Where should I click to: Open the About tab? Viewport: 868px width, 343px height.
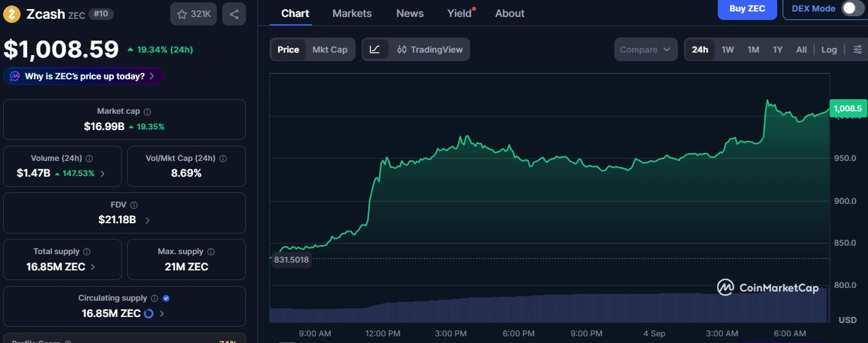[x=510, y=13]
